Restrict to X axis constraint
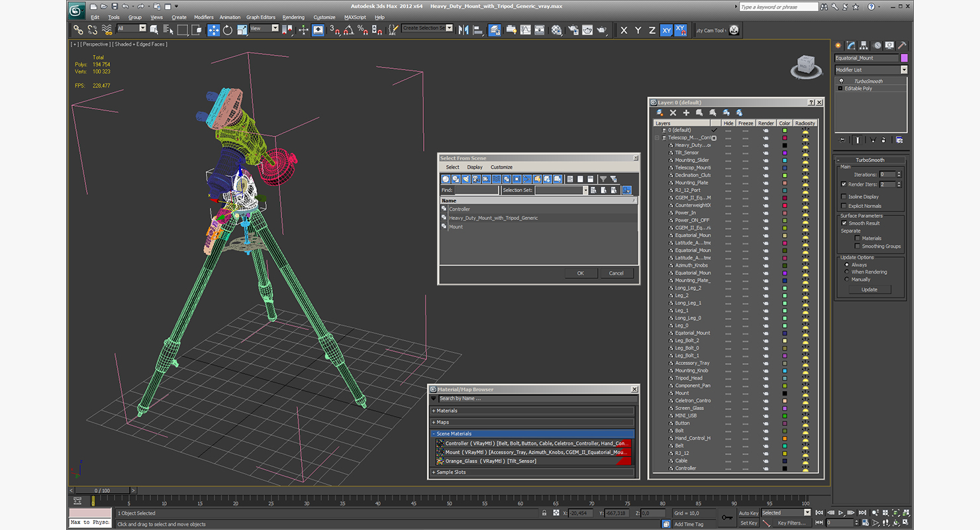Screen dimensions: 980x530 point(624,30)
